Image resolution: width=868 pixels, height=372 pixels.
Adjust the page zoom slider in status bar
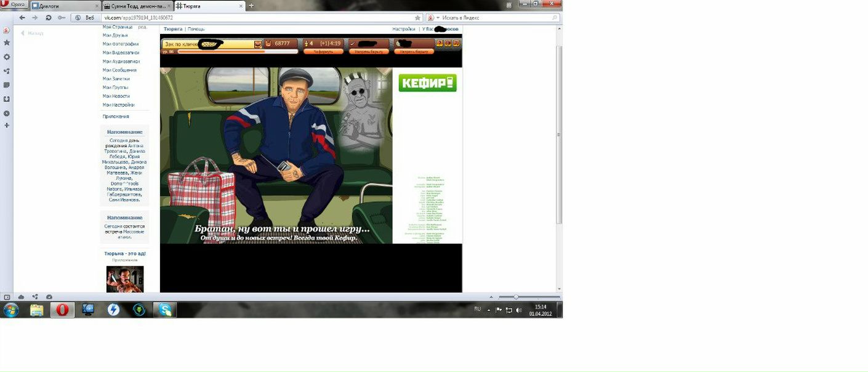pyautogui.click(x=516, y=297)
